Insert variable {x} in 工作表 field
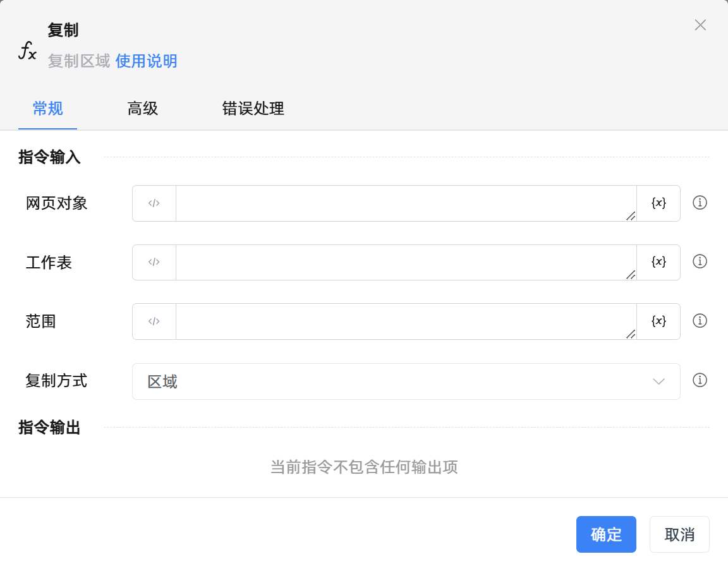This screenshot has height=571, width=728. (x=658, y=262)
